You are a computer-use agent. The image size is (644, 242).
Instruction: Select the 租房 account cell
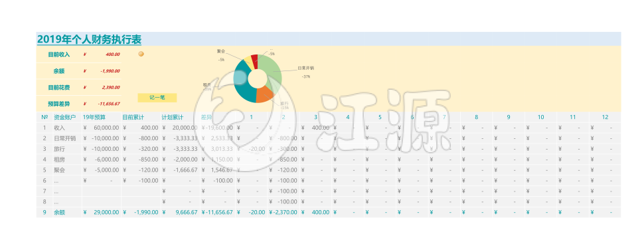(59, 159)
